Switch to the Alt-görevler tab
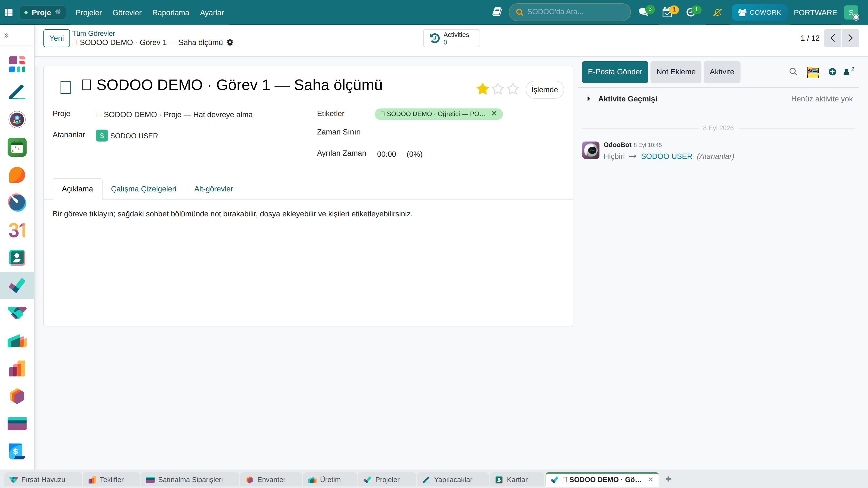Viewport: 868px width, 488px height. 214,189
